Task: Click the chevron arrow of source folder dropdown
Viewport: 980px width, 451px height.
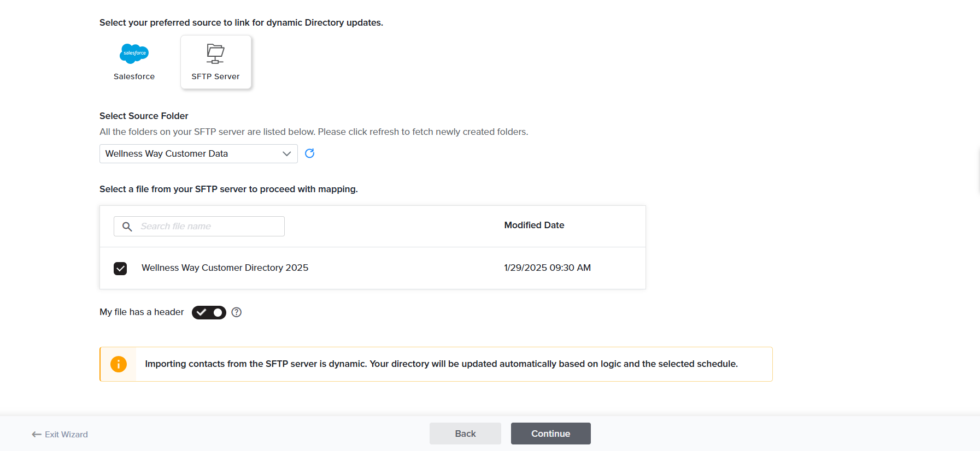Action: tap(286, 154)
